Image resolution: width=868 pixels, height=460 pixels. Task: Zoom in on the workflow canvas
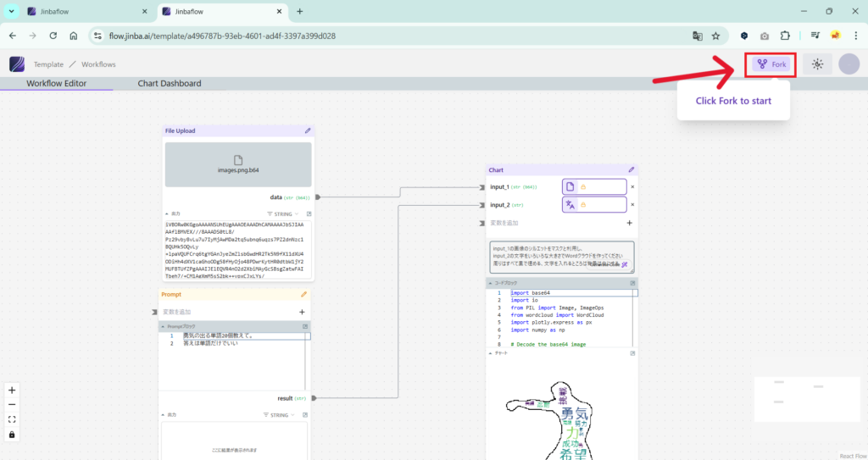click(12, 391)
